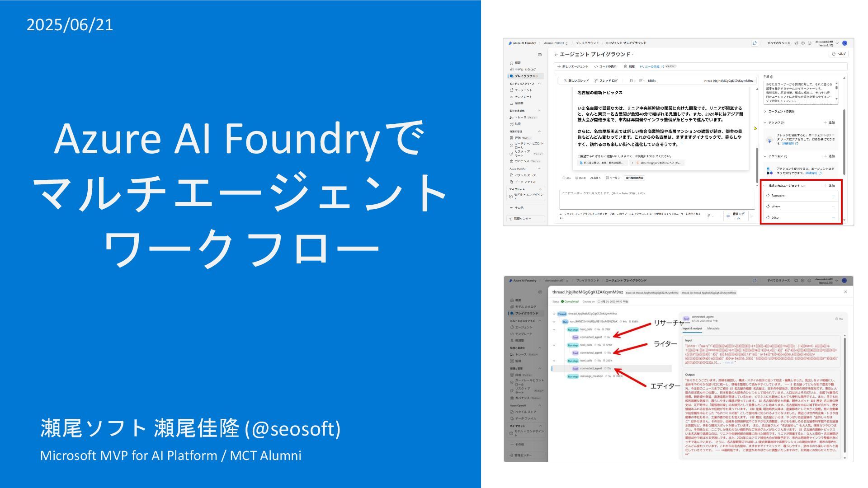Viewport: 868px width, 488px height.
Task: Collapse the Thread tree node in thread log
Action: pyautogui.click(x=554, y=314)
